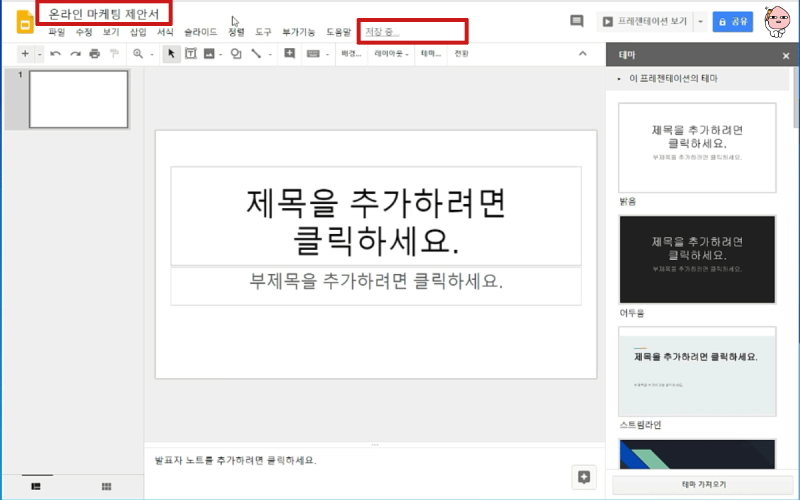Click the blue 공유 share button
This screenshot has height=500, width=800.
tap(733, 21)
